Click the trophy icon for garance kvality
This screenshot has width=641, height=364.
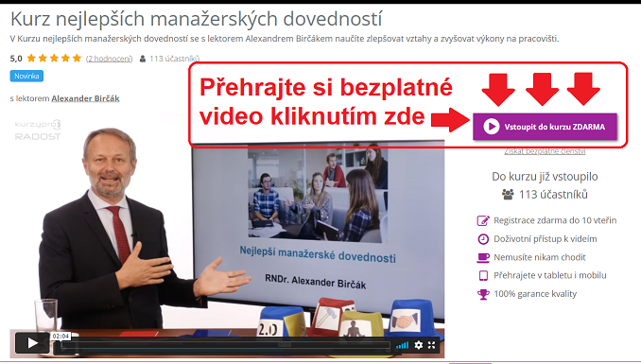[x=483, y=294]
